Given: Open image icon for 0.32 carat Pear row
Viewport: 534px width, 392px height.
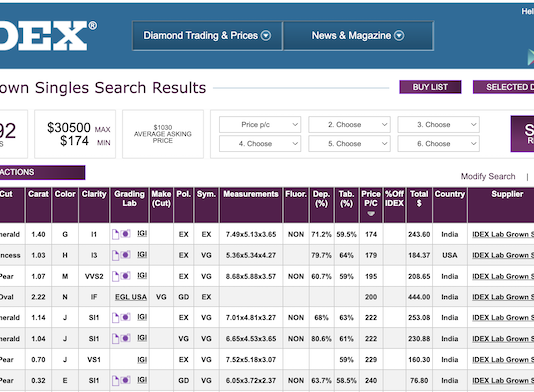Looking at the screenshot, I should click(125, 380).
